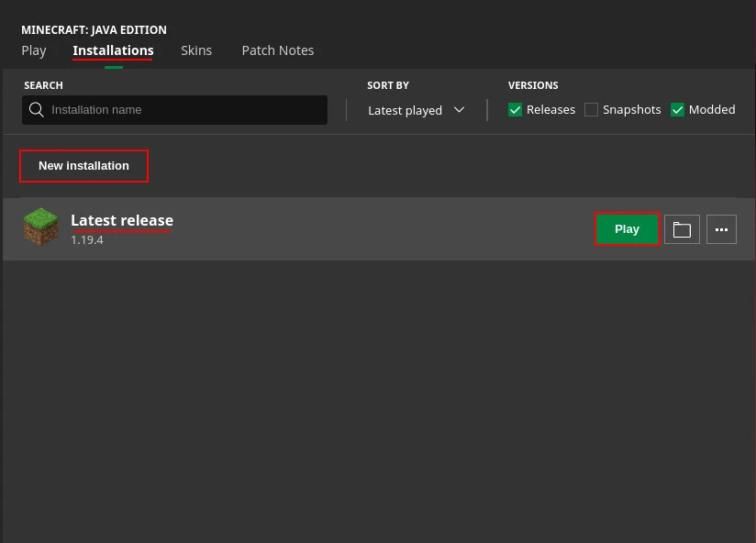Click the Latest release installation name
The height and width of the screenshot is (543, 756).
(x=122, y=220)
